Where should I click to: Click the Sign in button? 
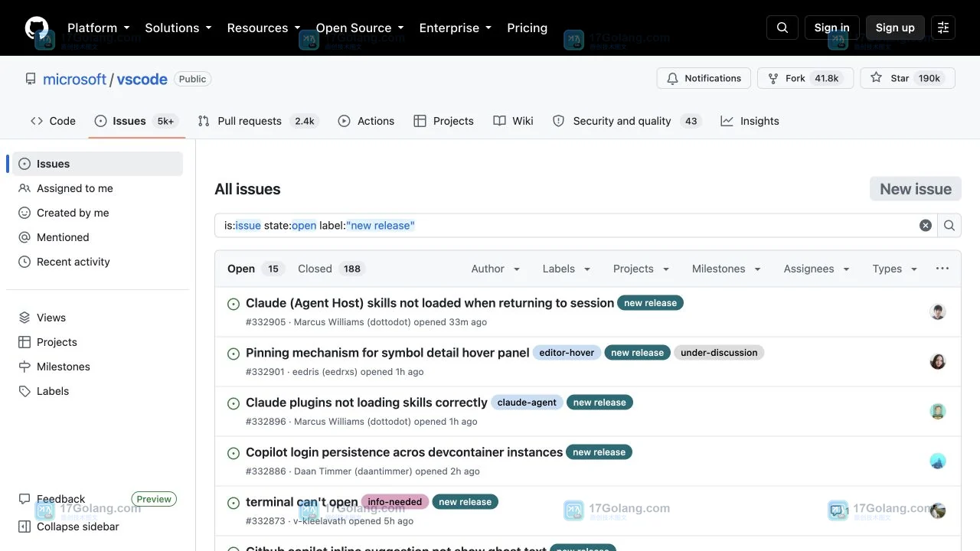coord(832,28)
